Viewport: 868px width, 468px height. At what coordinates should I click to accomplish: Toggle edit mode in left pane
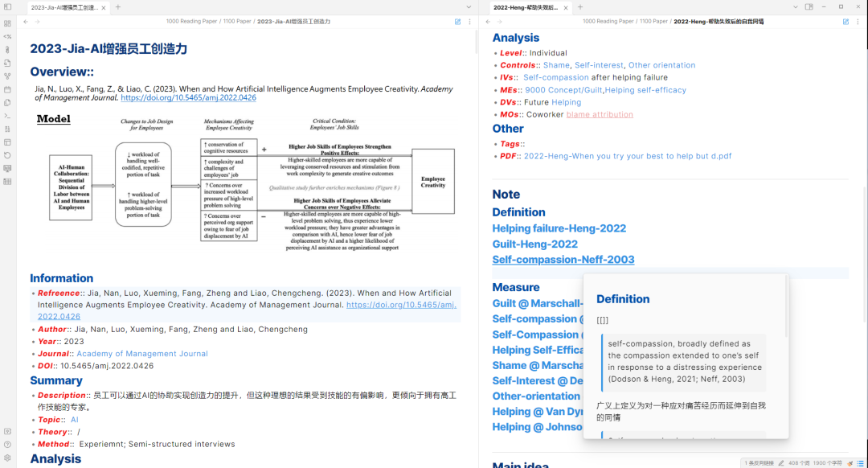(458, 22)
